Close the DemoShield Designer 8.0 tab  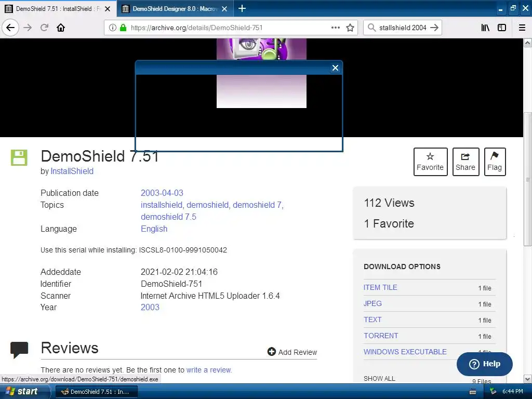pos(224,9)
